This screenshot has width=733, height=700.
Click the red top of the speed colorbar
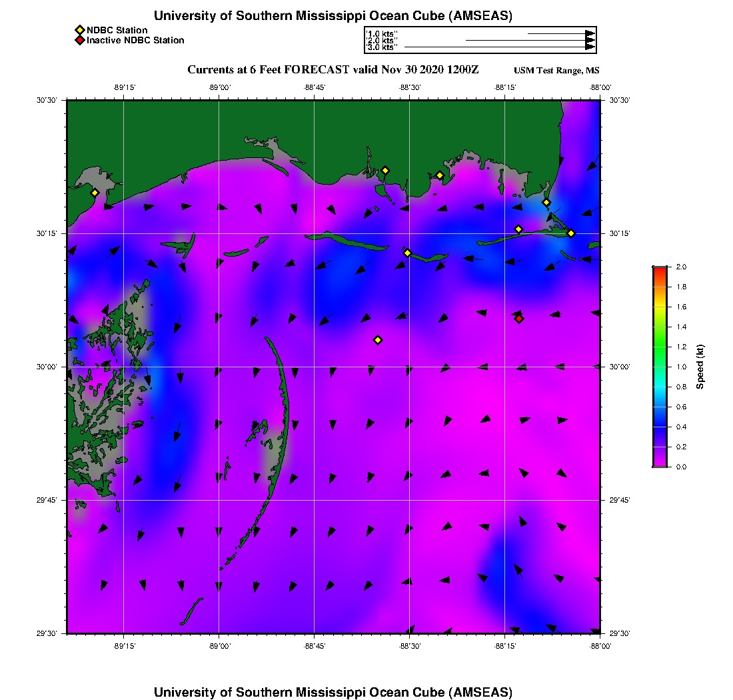659,269
